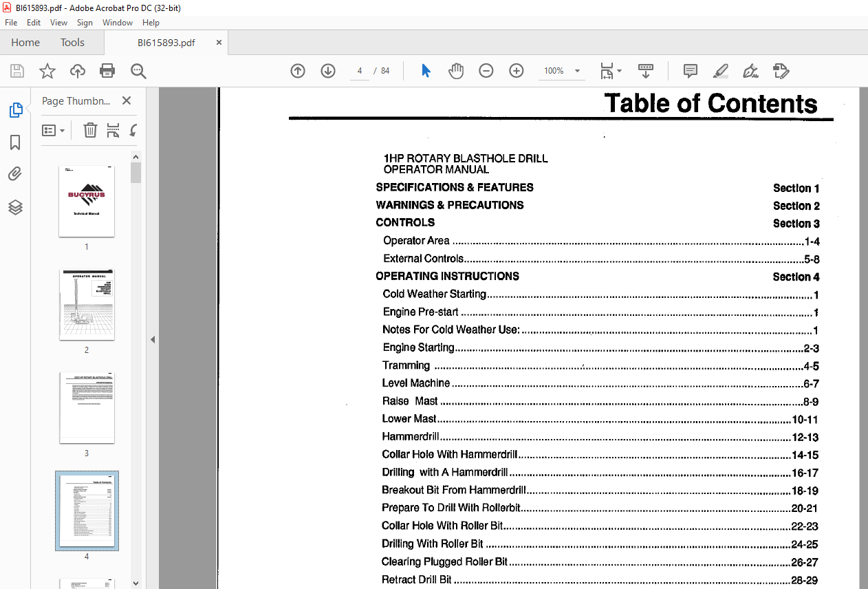The image size is (868, 589).
Task: Select the highlight text pen tool
Action: [720, 71]
